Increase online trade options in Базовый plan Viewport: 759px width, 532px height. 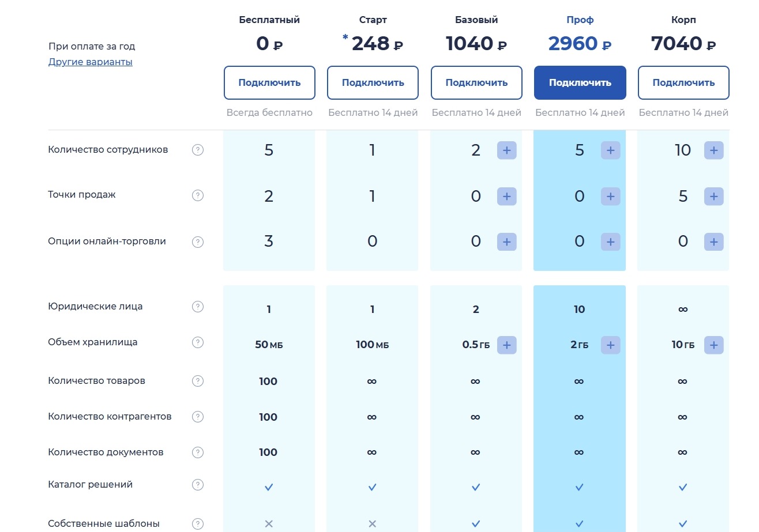(507, 242)
